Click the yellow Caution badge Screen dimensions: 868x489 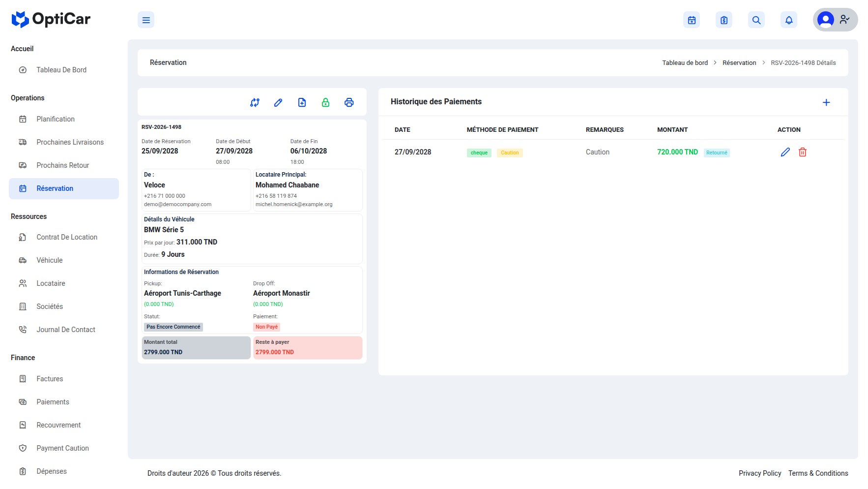tap(510, 153)
